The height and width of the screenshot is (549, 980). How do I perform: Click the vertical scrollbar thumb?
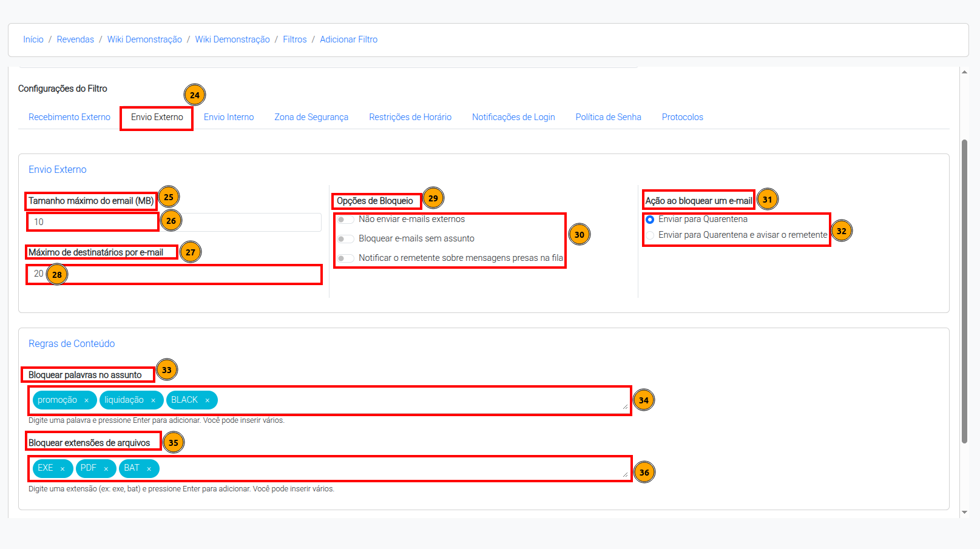point(964,291)
